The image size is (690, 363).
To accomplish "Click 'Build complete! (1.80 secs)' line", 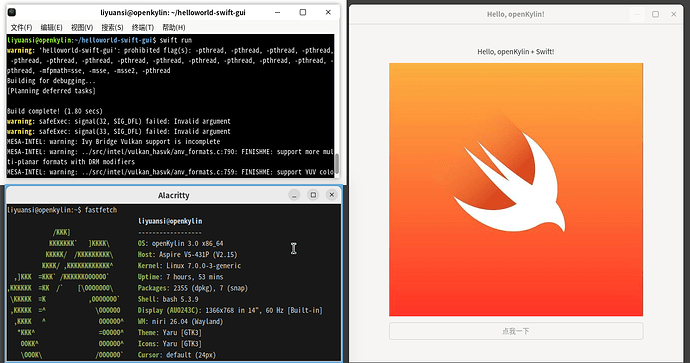I will 55,111.
